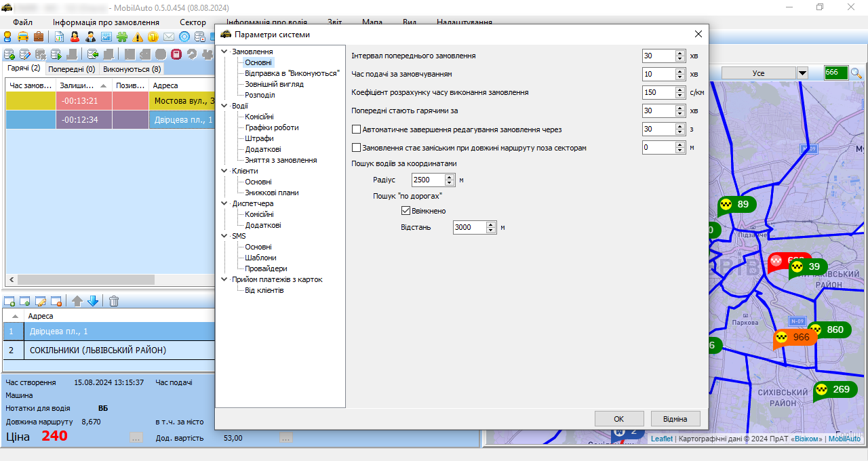
Task: Click the blue down arrow to move address
Action: click(x=93, y=301)
